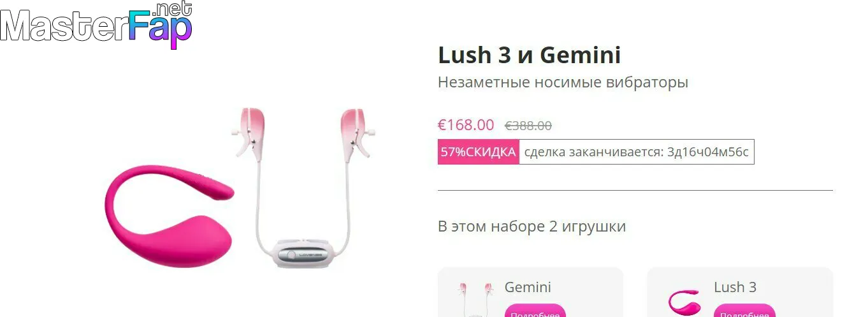Click the €168.00 sale price
The image size is (868, 317).
[x=466, y=125]
